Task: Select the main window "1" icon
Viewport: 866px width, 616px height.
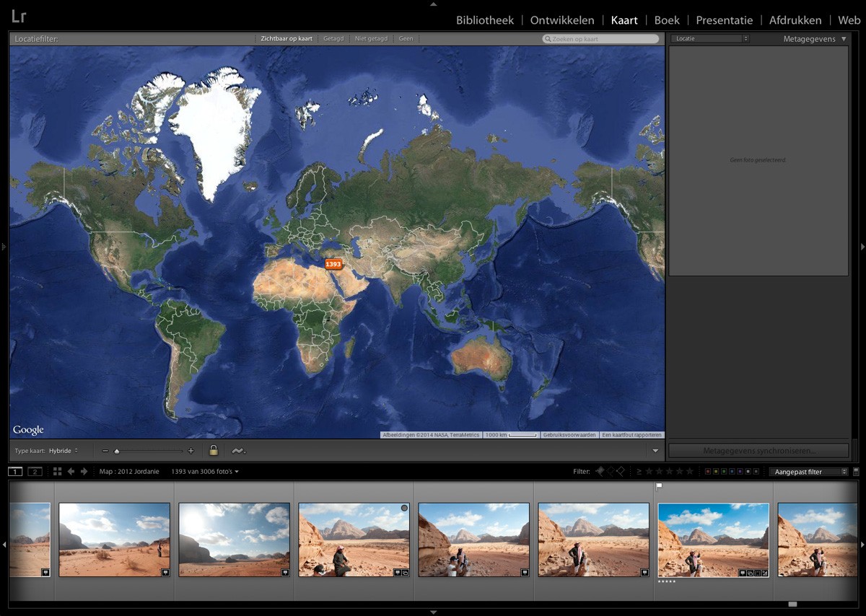Action: click(14, 471)
